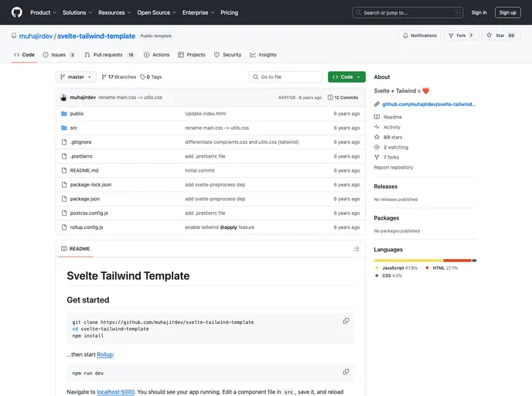Viewport: 532px width, 396px height.
Task: Select the README tab header
Action: point(76,249)
